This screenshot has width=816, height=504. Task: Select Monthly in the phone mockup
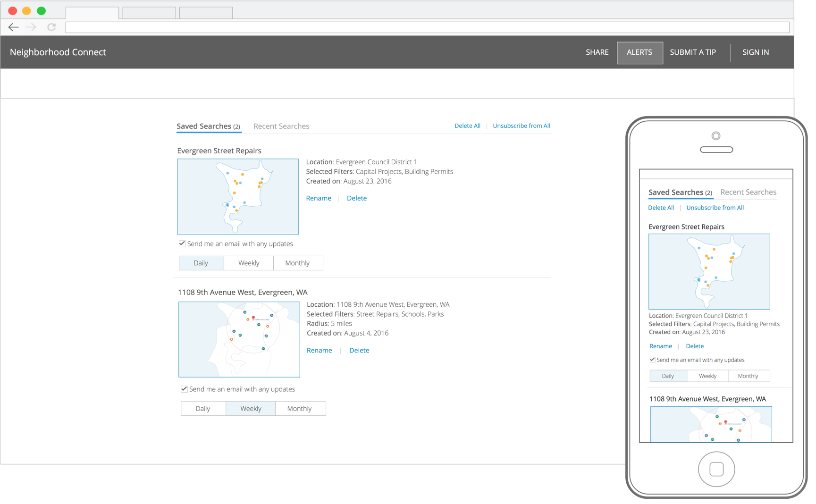749,376
